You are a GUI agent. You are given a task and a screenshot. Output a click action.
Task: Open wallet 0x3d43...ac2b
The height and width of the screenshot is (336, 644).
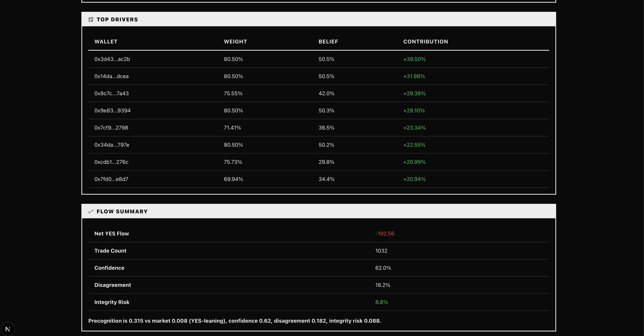(112, 59)
